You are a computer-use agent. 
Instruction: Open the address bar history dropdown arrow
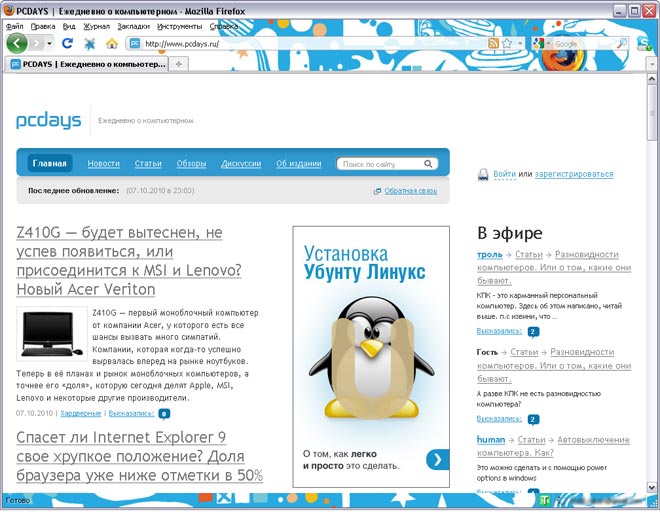(x=520, y=43)
